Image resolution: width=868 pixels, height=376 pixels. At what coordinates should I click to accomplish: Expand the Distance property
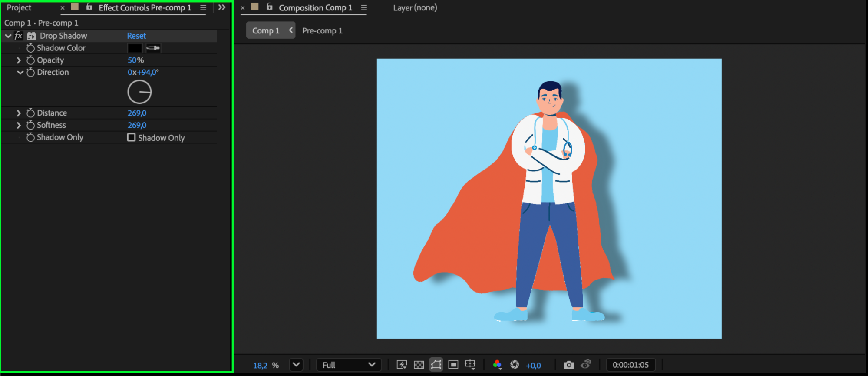19,113
